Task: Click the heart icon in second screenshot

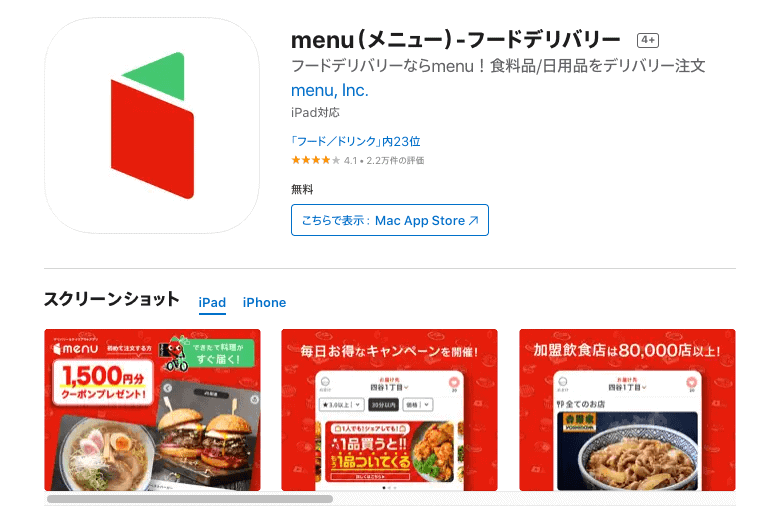Action: point(454,382)
